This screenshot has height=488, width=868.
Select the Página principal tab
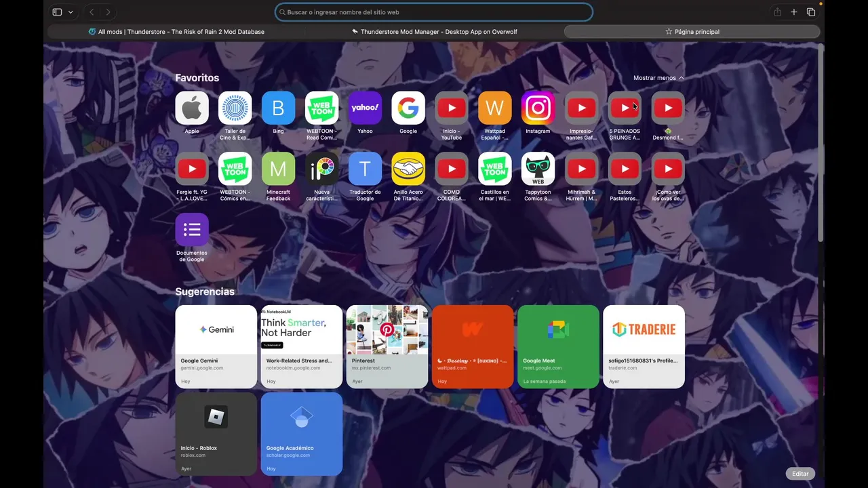coord(692,31)
